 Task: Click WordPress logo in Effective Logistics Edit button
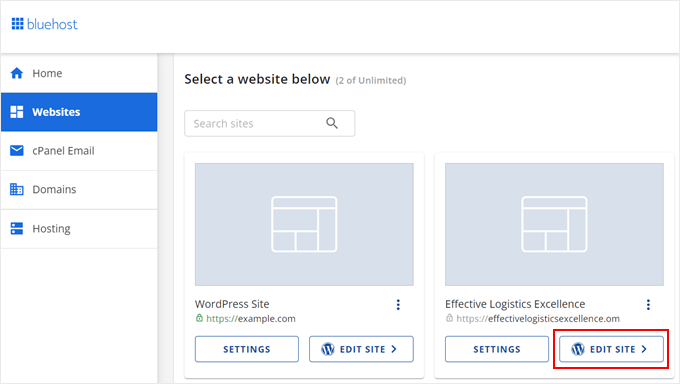point(578,349)
